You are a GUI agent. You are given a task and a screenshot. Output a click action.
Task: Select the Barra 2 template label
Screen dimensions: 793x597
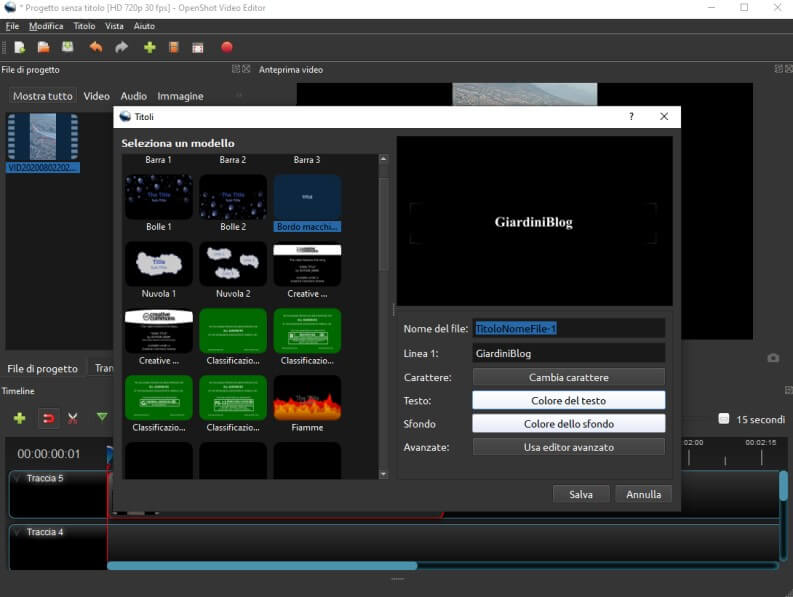(x=233, y=160)
